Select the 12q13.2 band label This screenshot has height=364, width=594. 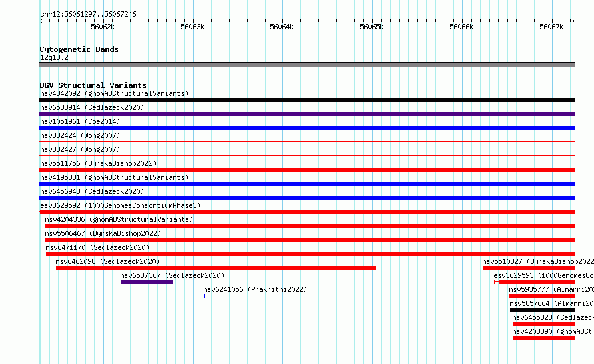[54, 57]
